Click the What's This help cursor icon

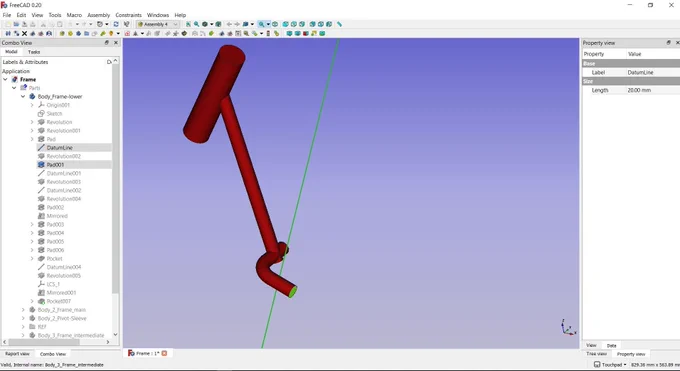(x=127, y=24)
